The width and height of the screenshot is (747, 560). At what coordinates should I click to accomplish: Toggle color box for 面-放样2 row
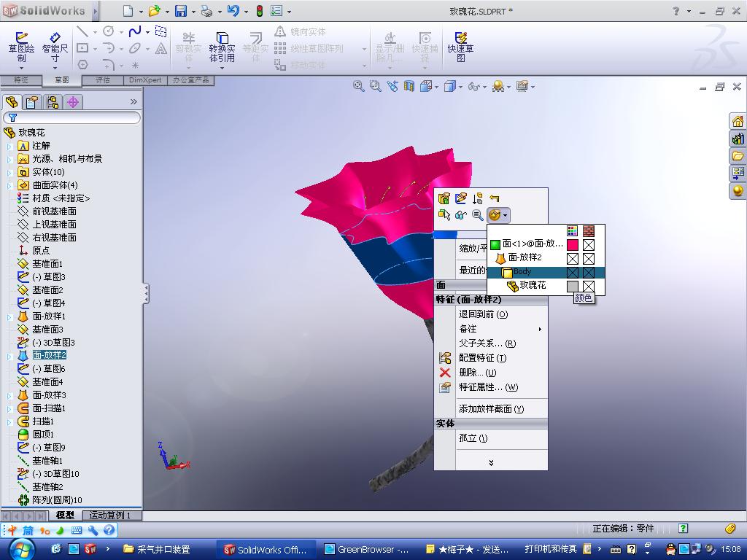(x=573, y=259)
